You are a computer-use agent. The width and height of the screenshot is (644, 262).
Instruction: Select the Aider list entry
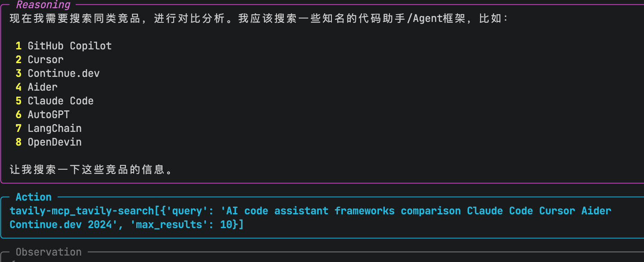click(43, 87)
